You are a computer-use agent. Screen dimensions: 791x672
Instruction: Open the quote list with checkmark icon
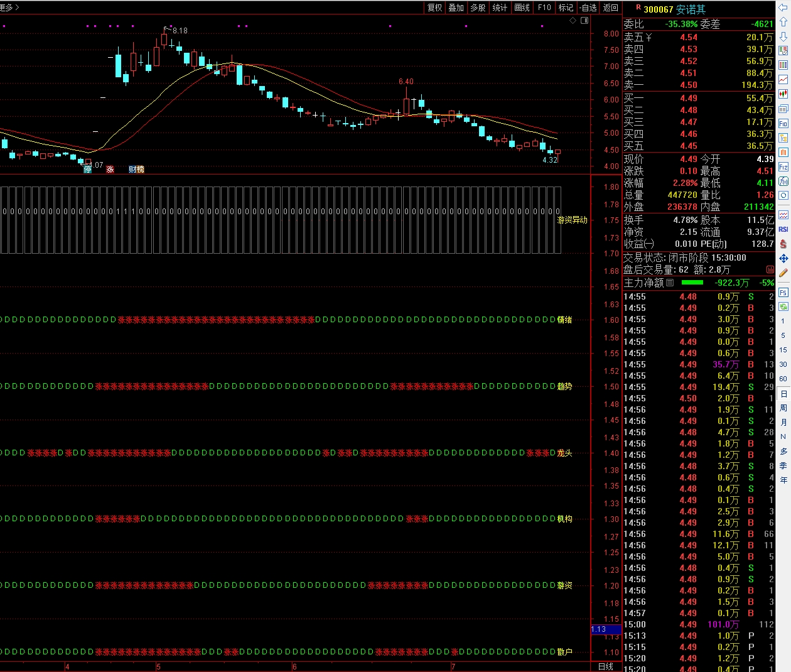click(x=783, y=50)
